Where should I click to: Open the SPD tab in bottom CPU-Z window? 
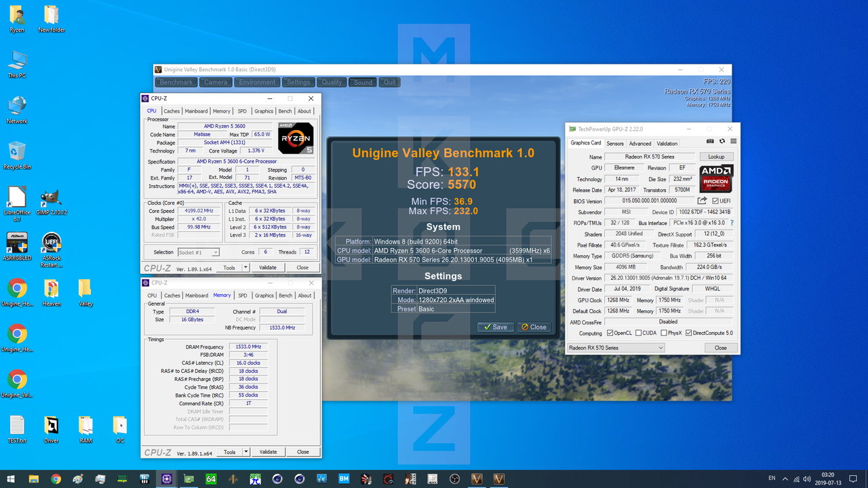[242, 296]
